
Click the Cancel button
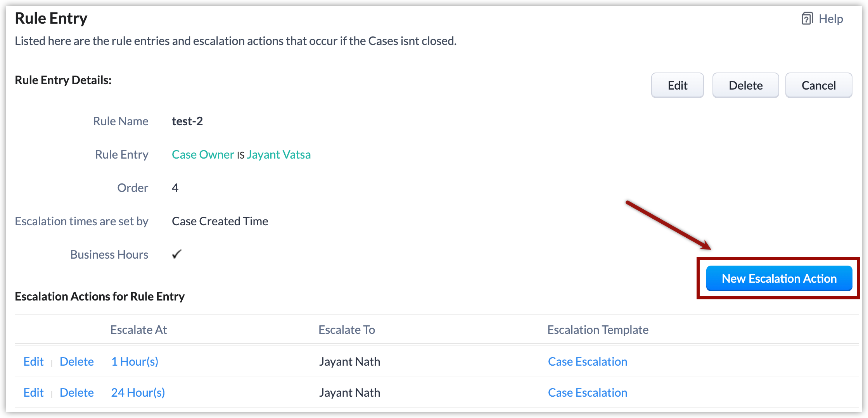coord(818,85)
